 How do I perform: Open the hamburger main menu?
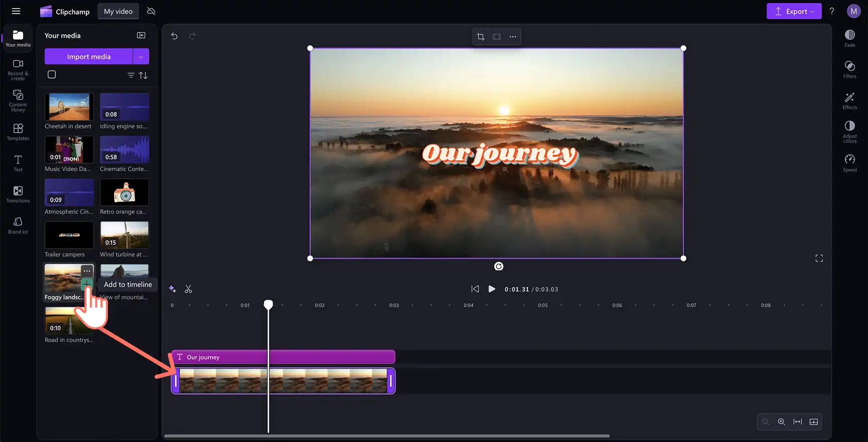16,11
